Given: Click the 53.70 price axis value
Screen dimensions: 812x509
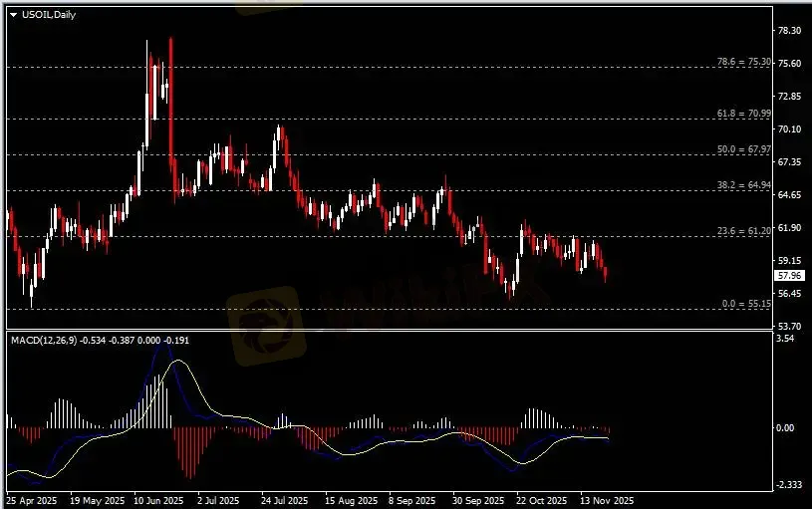Looking at the screenshot, I should (789, 326).
